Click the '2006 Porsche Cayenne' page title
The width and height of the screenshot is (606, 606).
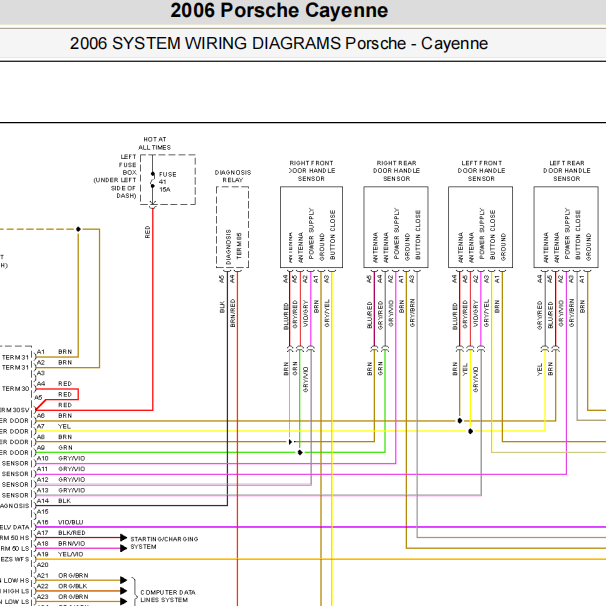[279, 10]
